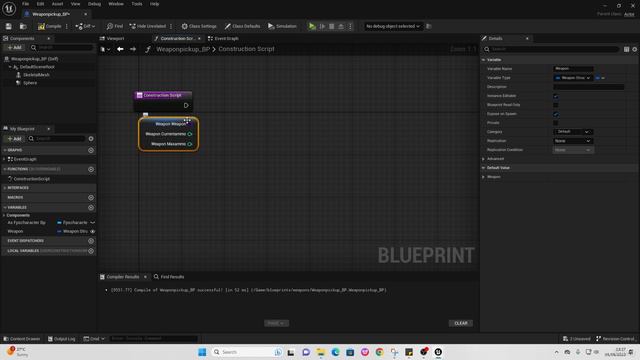This screenshot has width=640, height=360.
Task: Open the Debug menu
Action: click(x=94, y=4)
